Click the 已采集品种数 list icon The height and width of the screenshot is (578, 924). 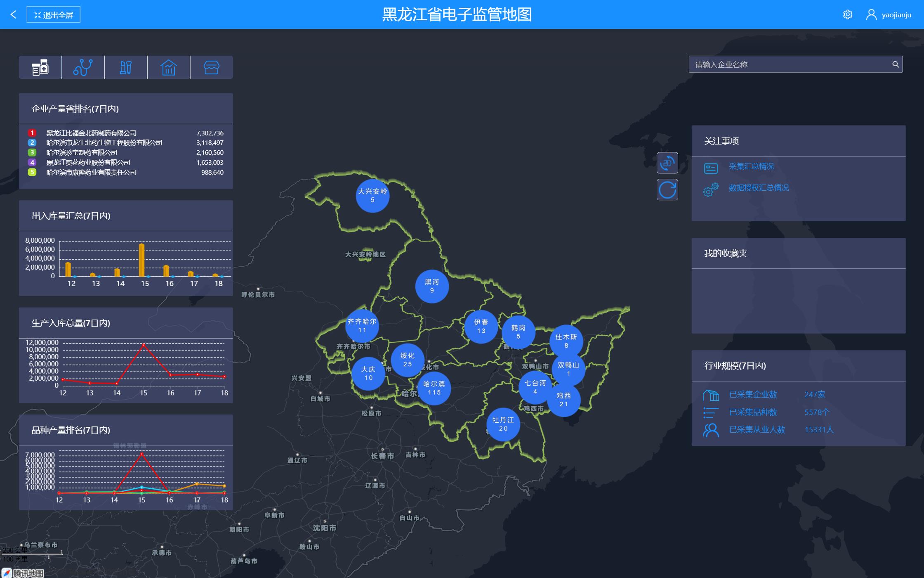click(x=711, y=412)
